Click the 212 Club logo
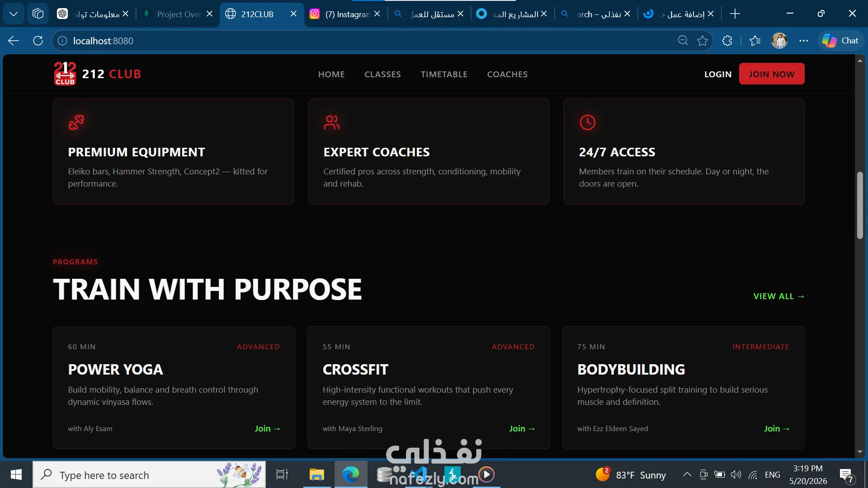This screenshot has height=488, width=868. pos(97,74)
